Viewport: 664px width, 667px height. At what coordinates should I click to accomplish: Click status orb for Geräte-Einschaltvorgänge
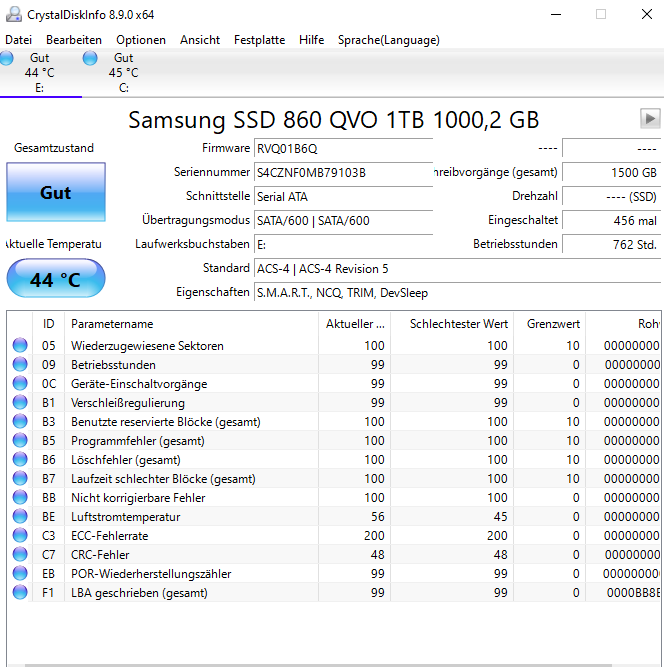20,383
